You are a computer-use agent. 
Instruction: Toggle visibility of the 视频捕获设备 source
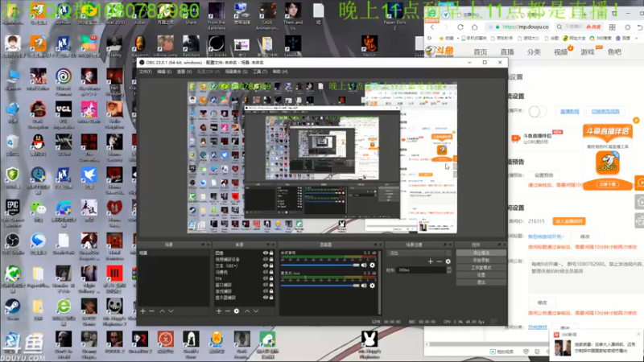(x=266, y=259)
